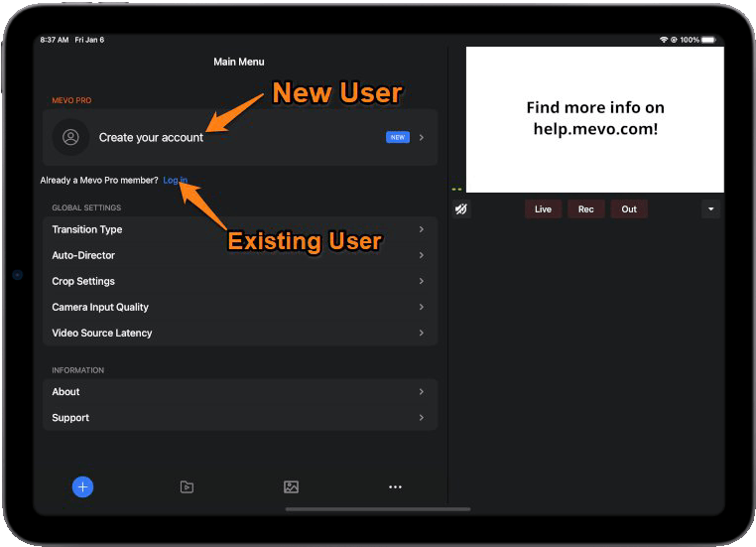Image resolution: width=756 pixels, height=547 pixels.
Task: Tap the blue plus add-source button
Action: 82,486
